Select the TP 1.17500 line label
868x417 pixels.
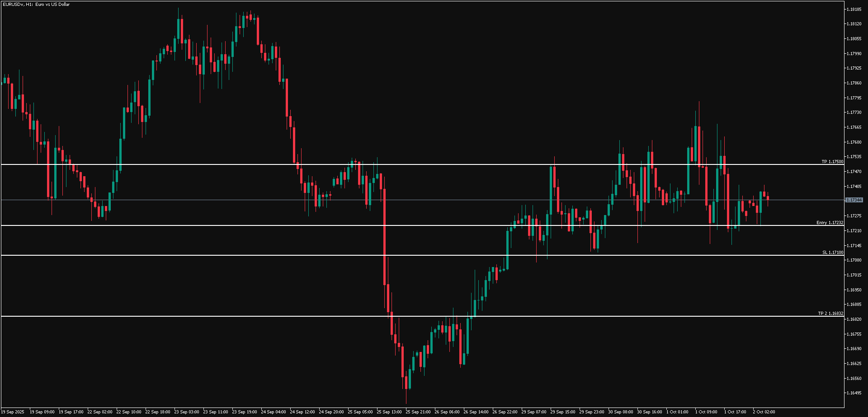832,161
